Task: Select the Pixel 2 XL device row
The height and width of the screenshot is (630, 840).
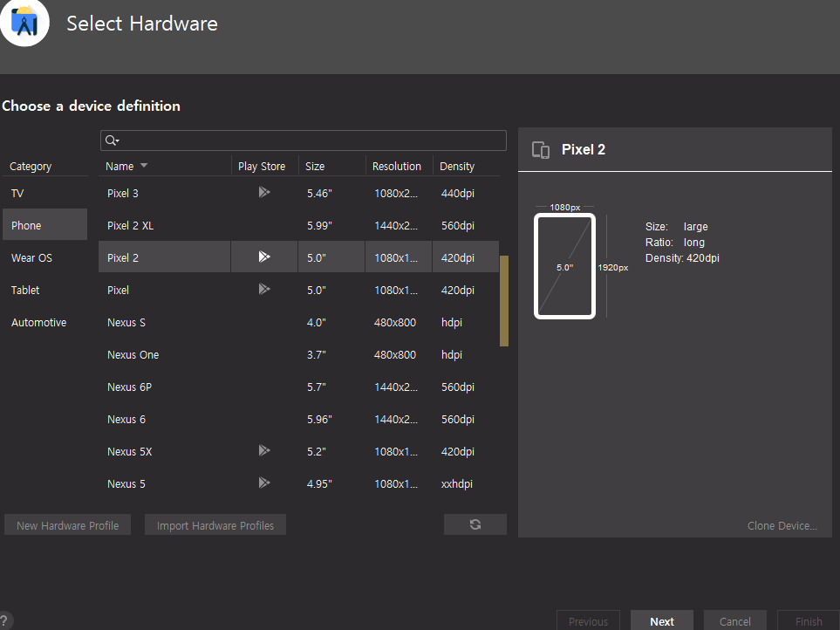Action: coord(299,225)
